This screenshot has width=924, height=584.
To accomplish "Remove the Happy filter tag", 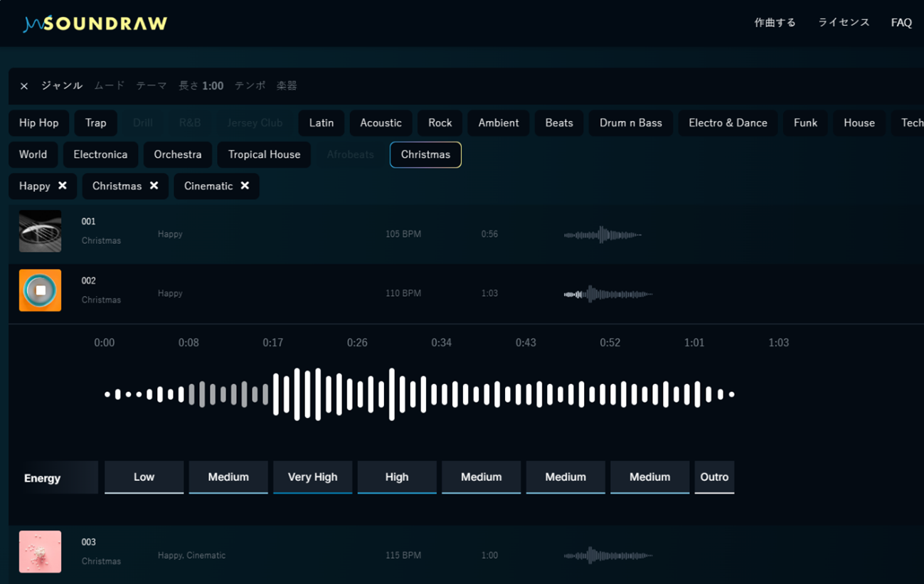I will coord(63,186).
